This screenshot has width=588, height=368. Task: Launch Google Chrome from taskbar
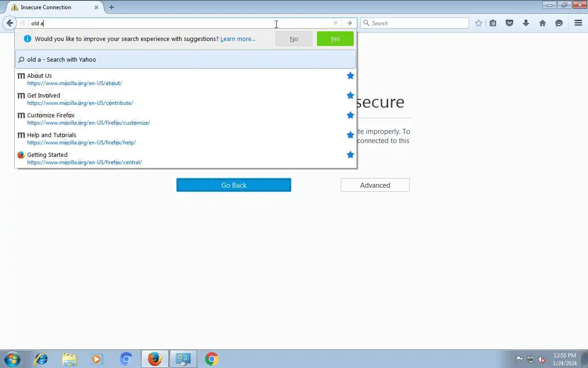(x=212, y=359)
